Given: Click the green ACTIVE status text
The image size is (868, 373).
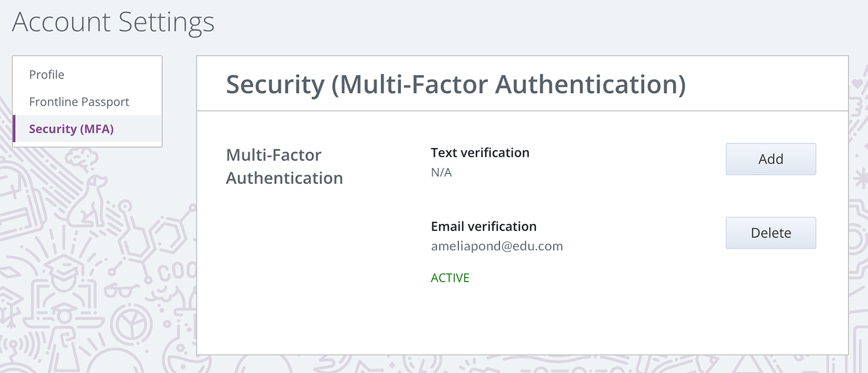Looking at the screenshot, I should (450, 278).
